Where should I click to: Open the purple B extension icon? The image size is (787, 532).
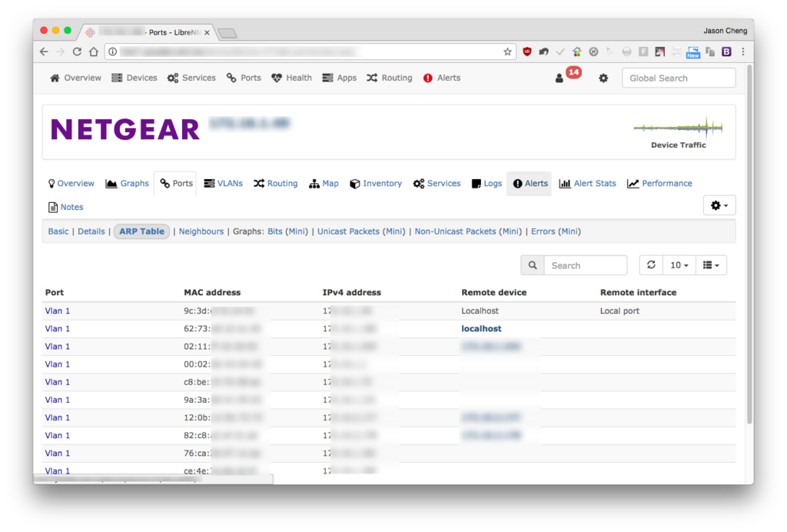726,52
